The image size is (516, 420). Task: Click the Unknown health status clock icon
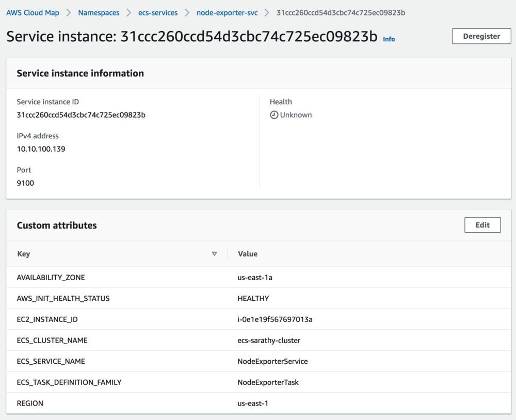[274, 115]
